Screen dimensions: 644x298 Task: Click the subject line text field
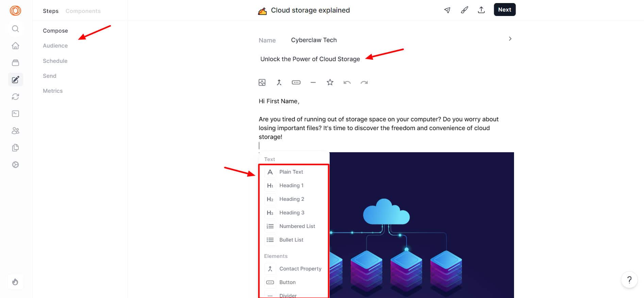pyautogui.click(x=310, y=59)
